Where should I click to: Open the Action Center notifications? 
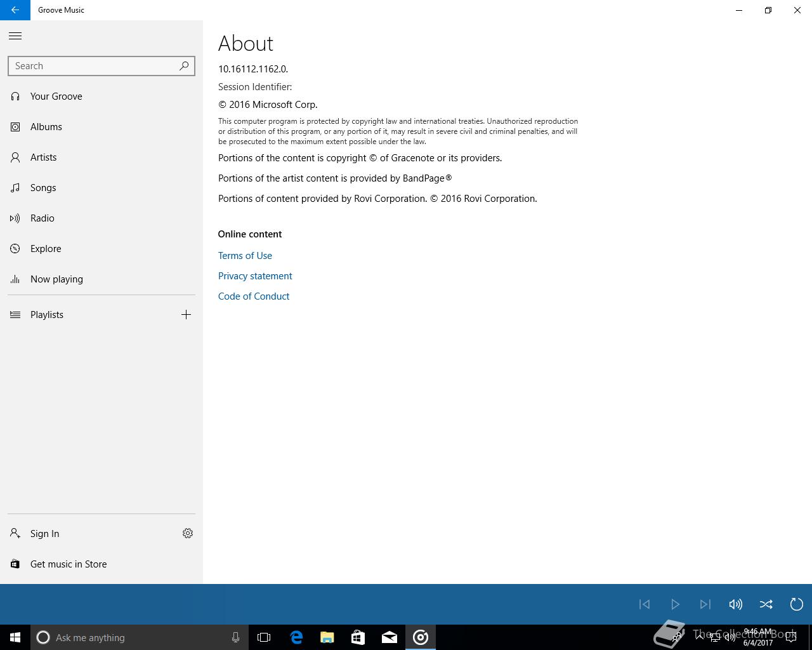pyautogui.click(x=791, y=637)
